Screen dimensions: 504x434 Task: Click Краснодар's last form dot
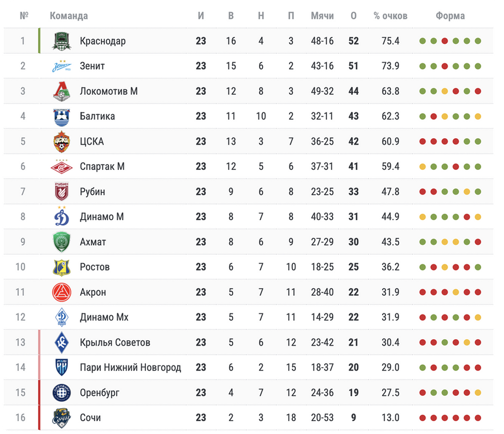click(478, 41)
